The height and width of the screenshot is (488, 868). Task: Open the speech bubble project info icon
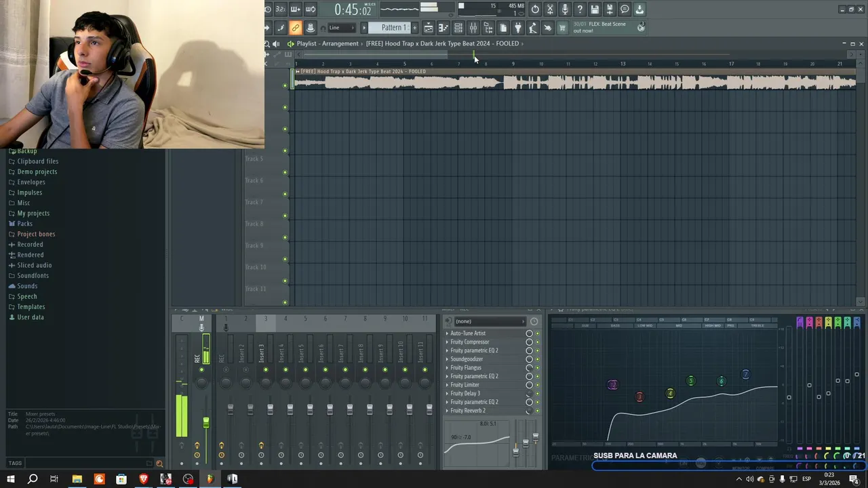coord(625,9)
